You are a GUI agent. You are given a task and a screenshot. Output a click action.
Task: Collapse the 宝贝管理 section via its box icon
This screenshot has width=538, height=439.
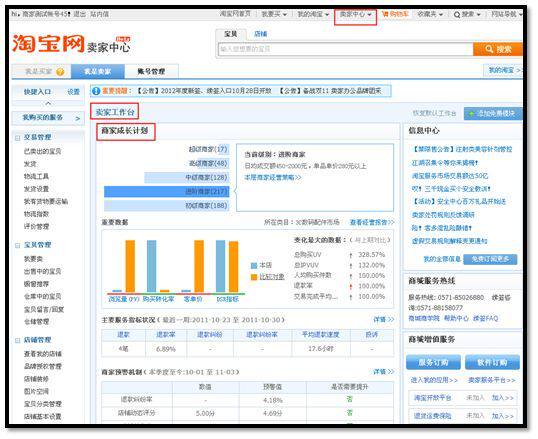click(x=17, y=245)
